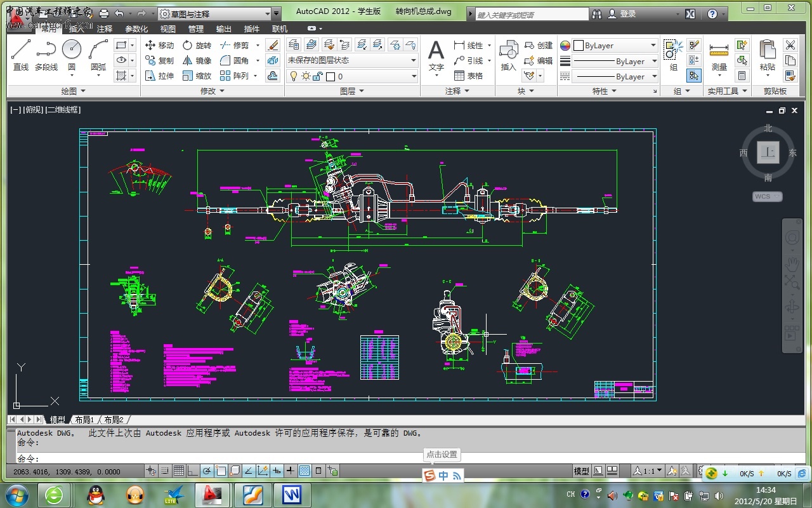The width and height of the screenshot is (812, 508).
Task: Click the erase tool with pencil-eraser icon
Action: [x=273, y=45]
